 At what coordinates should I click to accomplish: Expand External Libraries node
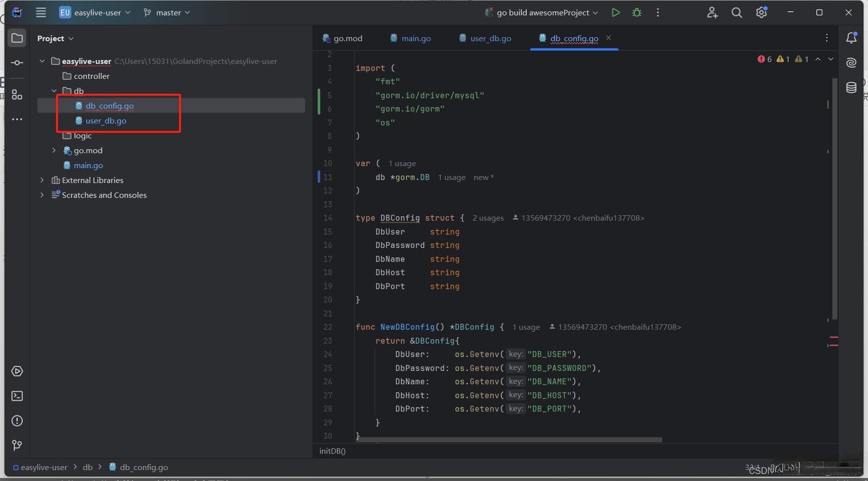42,180
